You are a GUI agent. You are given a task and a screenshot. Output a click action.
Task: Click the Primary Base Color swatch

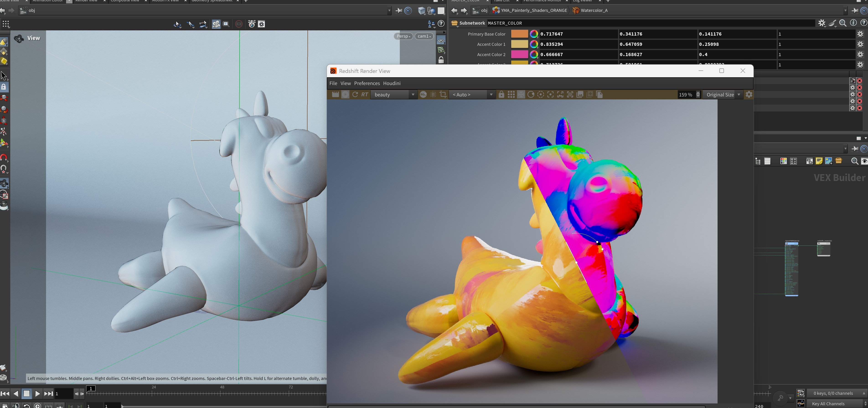pos(519,34)
